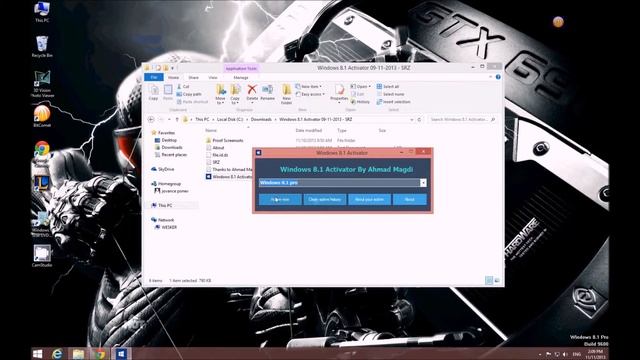The height and width of the screenshot is (360, 640).
Task: Select SkyDrive in navigation pane
Action: [163, 169]
